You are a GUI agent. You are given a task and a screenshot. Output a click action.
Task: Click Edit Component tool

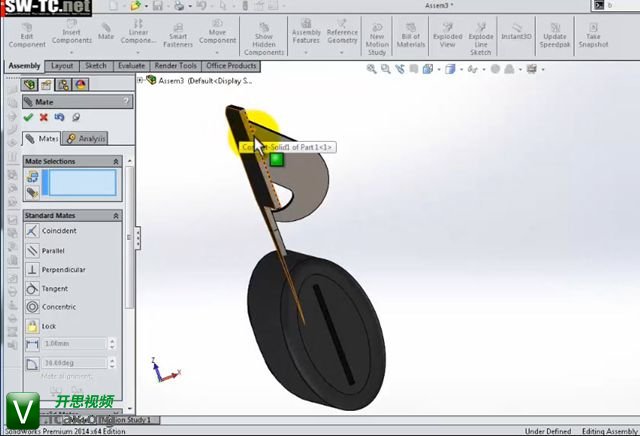coord(27,36)
